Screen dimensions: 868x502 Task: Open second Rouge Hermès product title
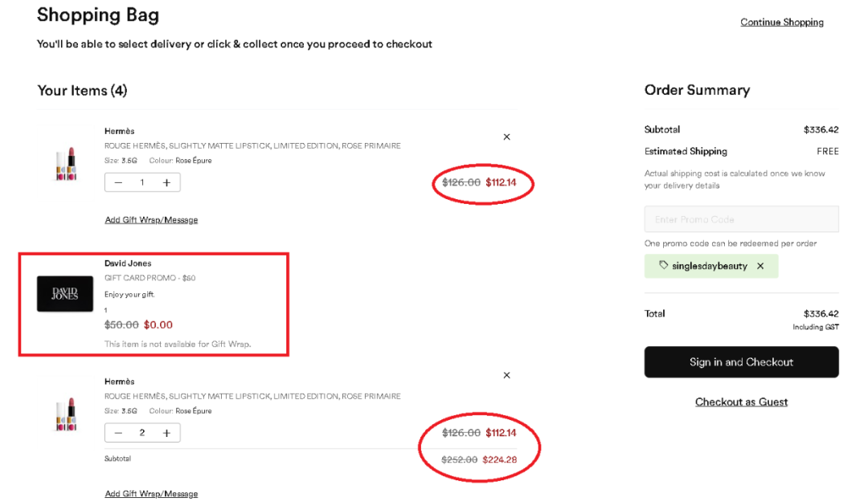point(252,396)
